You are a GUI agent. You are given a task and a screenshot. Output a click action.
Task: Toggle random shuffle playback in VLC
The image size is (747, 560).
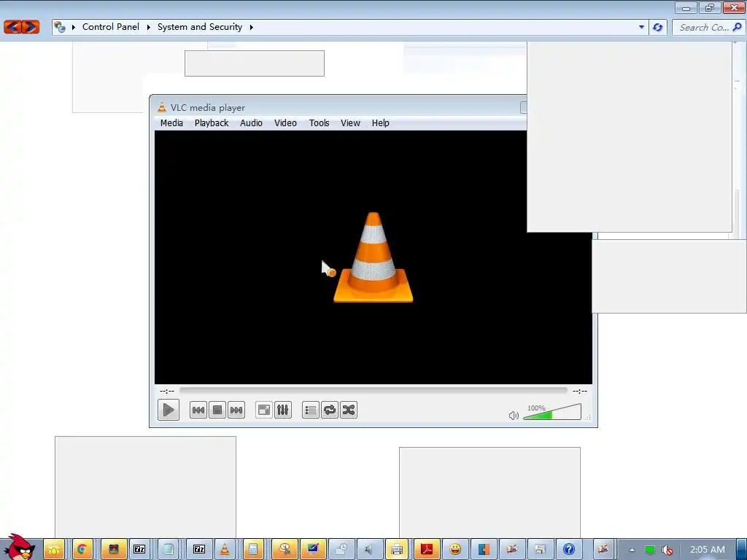click(x=349, y=410)
